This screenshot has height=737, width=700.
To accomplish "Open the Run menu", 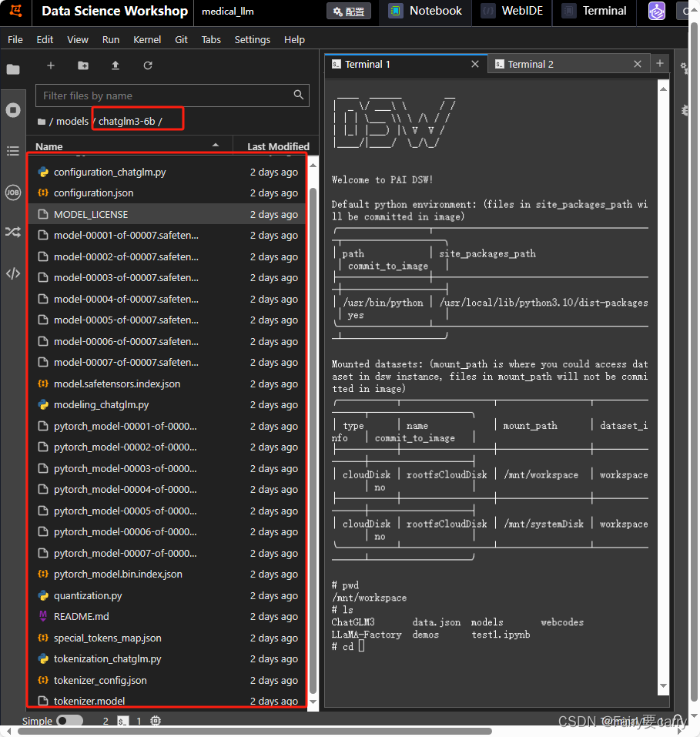I will [111, 39].
